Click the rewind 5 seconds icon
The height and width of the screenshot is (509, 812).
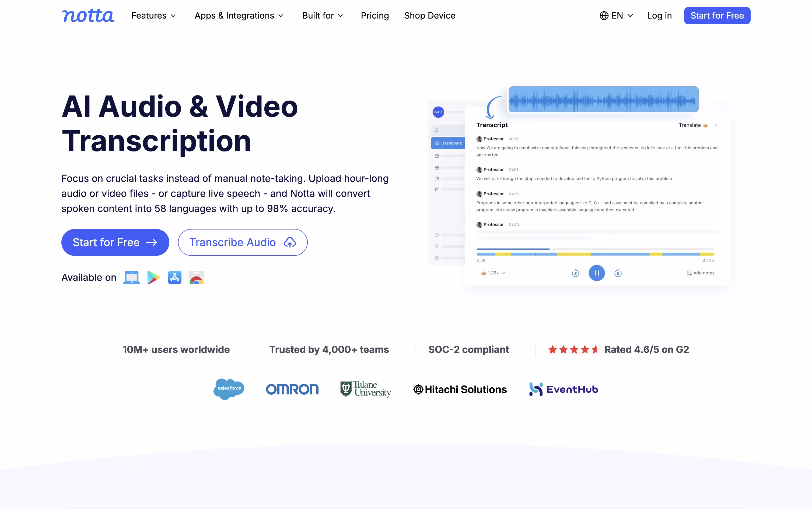click(576, 273)
